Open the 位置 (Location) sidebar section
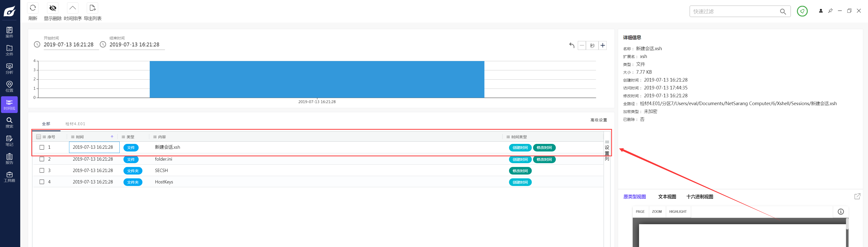Image resolution: width=868 pixels, height=247 pixels. (9, 87)
